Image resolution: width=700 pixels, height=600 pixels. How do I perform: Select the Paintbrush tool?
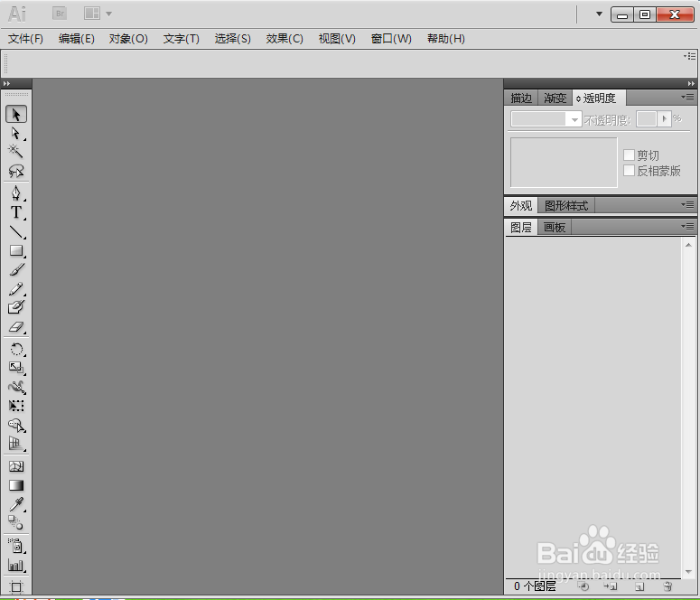(x=16, y=270)
